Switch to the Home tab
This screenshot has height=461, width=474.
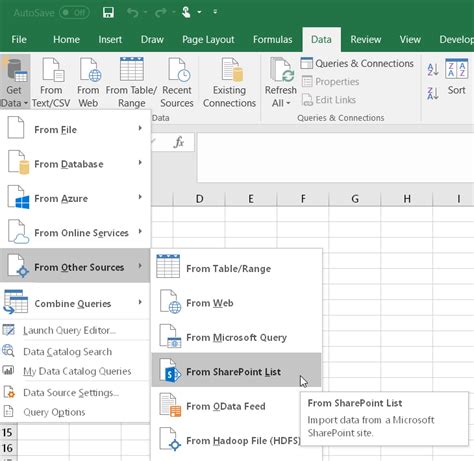(x=66, y=40)
